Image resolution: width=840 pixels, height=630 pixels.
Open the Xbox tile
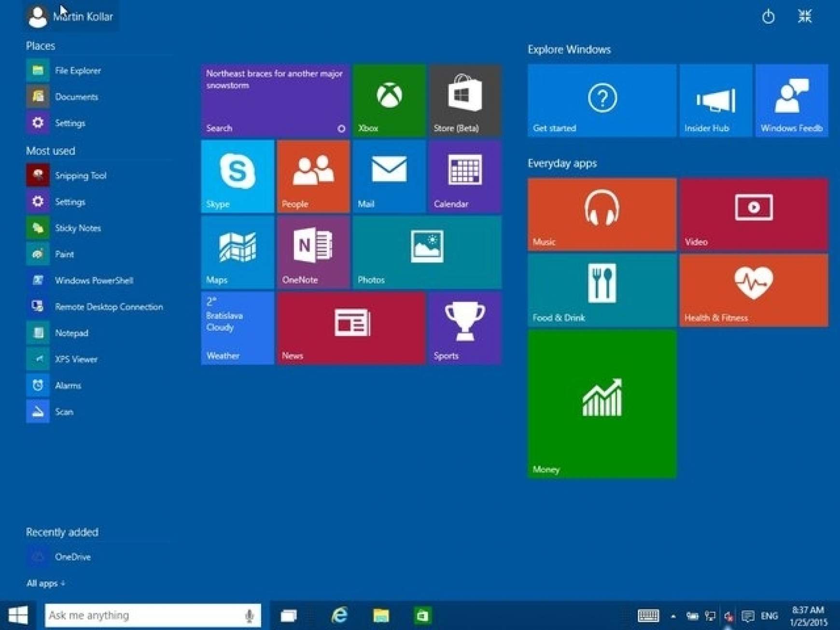pyautogui.click(x=389, y=100)
